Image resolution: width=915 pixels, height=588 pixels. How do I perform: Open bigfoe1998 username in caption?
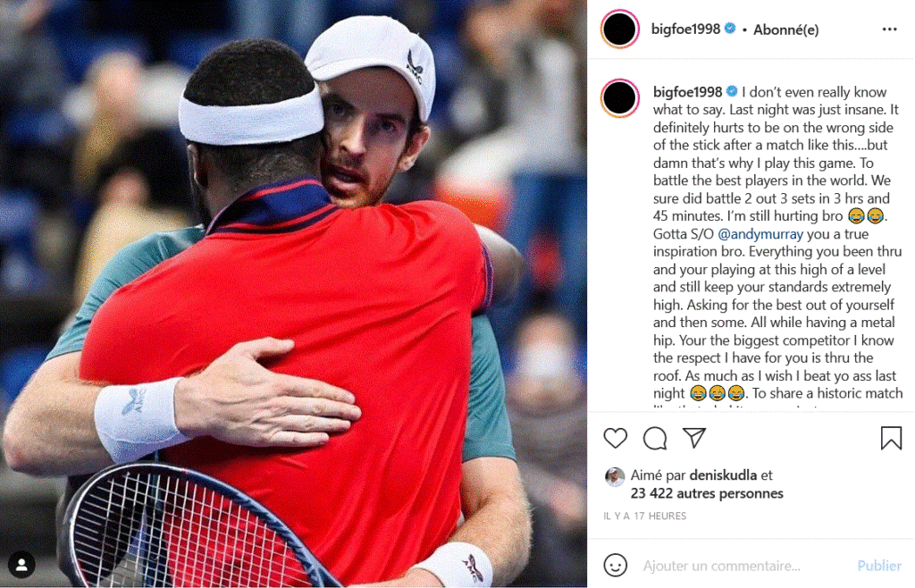pyautogui.click(x=687, y=91)
